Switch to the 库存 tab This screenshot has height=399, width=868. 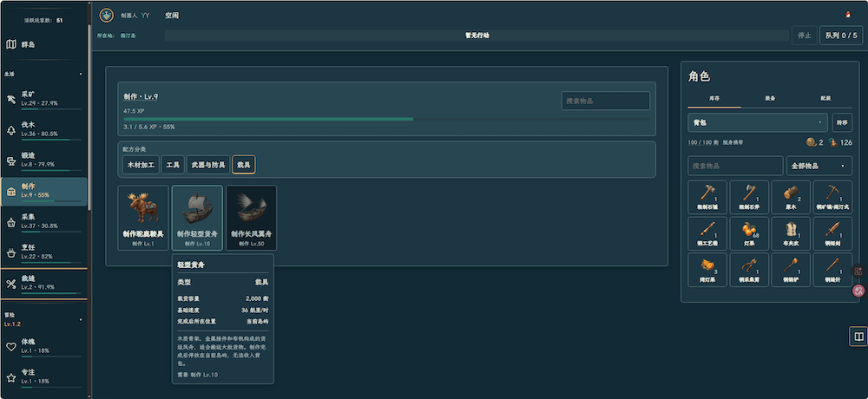coord(714,99)
